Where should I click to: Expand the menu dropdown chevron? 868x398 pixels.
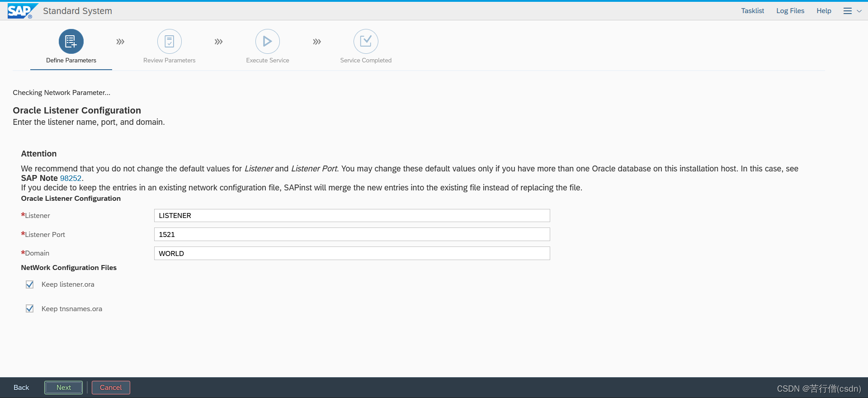[859, 11]
